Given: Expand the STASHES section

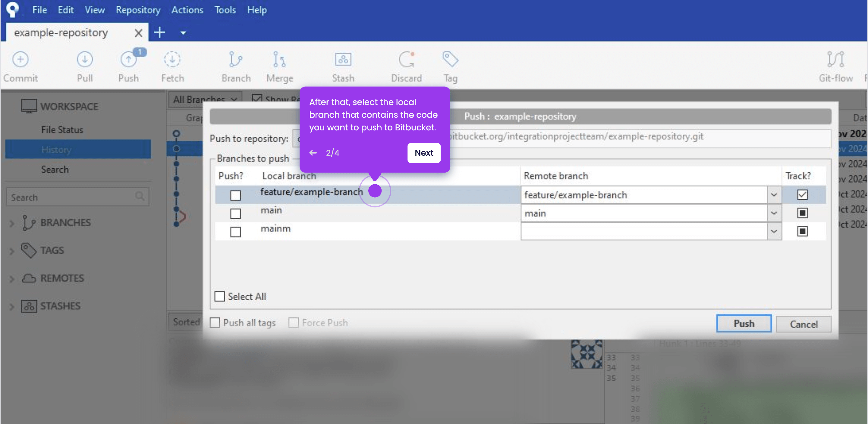Looking at the screenshot, I should [12, 307].
